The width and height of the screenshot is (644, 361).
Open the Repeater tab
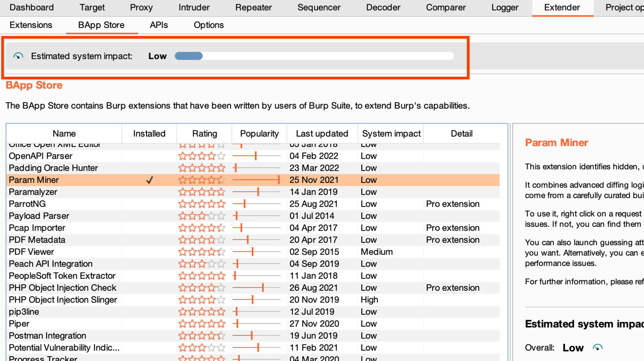(253, 8)
